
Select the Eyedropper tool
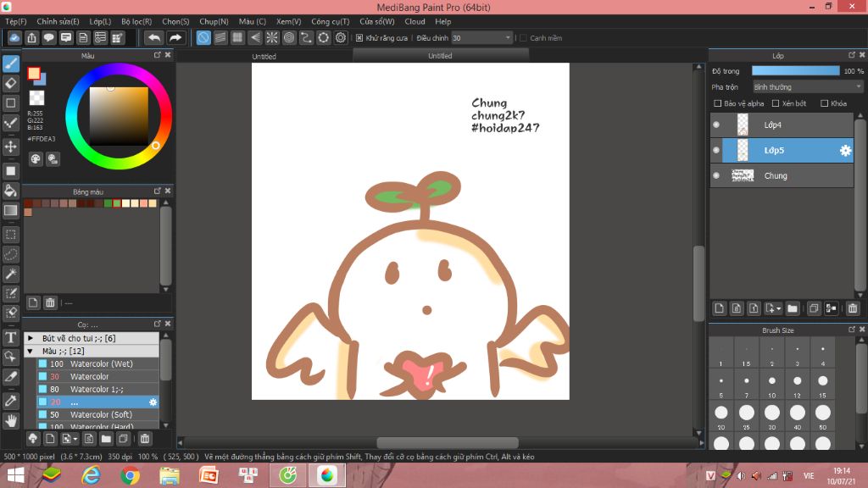[10, 401]
